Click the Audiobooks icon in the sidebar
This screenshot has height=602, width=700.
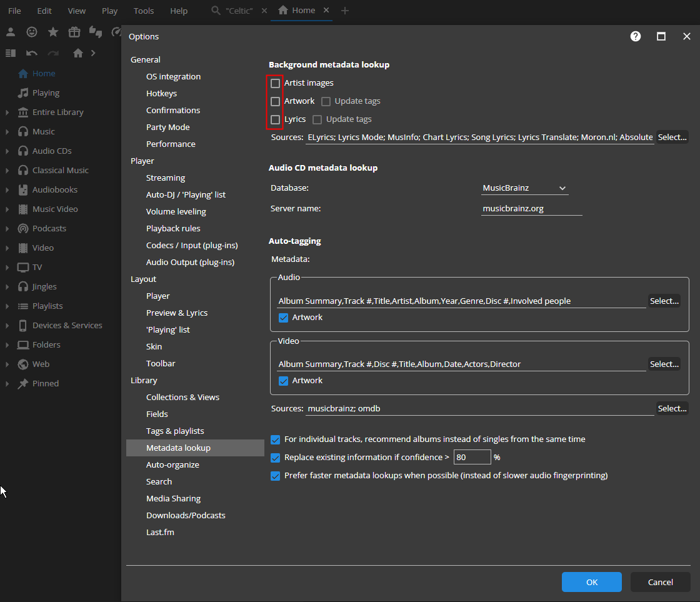[23, 190]
